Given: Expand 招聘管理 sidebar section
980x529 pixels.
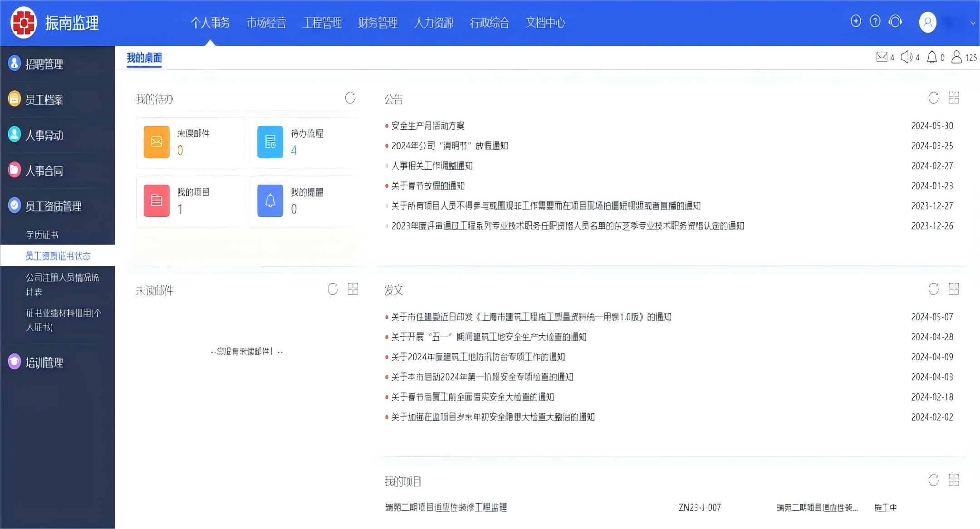Looking at the screenshot, I should coord(44,64).
